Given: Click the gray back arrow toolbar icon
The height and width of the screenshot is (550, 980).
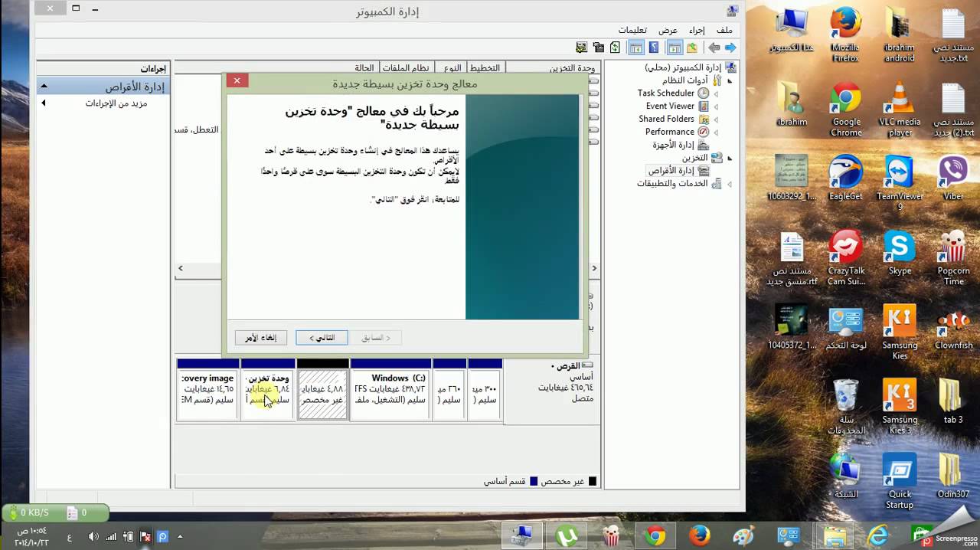Looking at the screenshot, I should [x=714, y=47].
